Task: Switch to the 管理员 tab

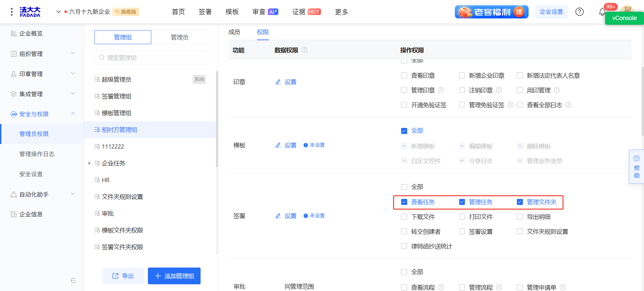Action: point(179,37)
